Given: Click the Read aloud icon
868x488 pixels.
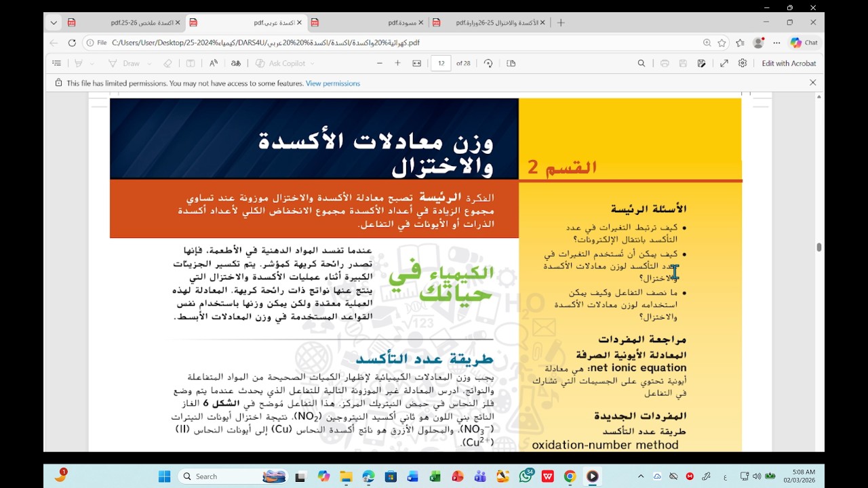Looking at the screenshot, I should pyautogui.click(x=214, y=63).
